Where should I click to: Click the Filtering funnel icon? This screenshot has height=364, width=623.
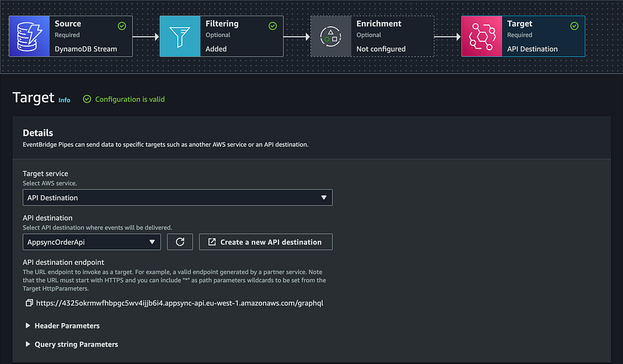180,37
